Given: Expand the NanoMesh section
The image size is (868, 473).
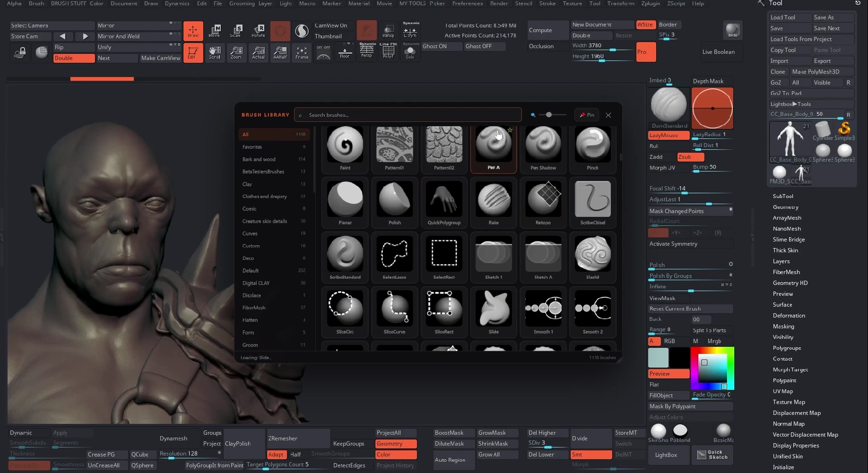Looking at the screenshot, I should 787,229.
